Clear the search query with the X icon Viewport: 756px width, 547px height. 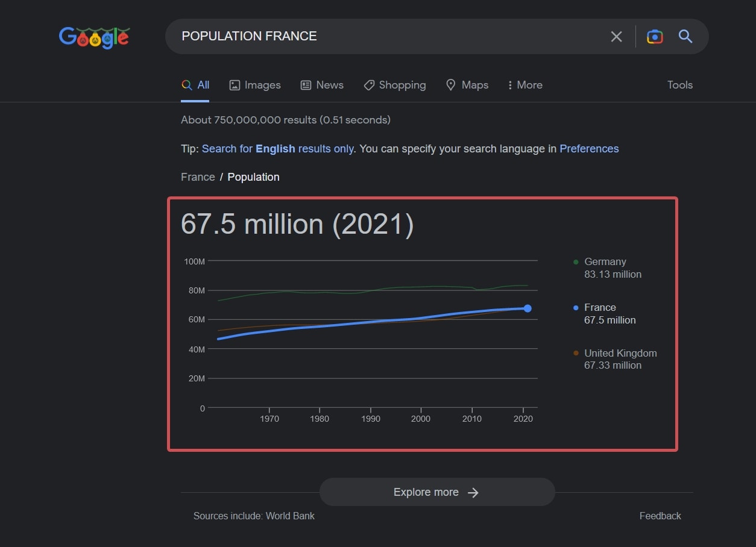pyautogui.click(x=616, y=36)
